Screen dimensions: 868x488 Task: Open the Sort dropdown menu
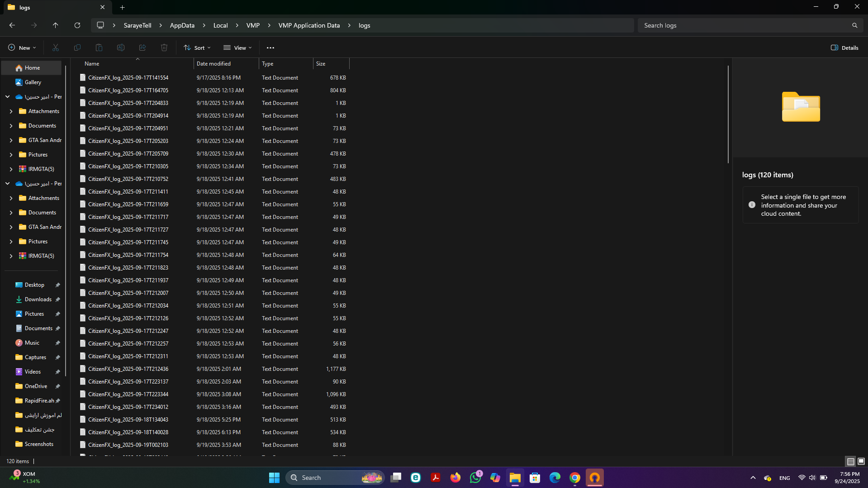[197, 47]
